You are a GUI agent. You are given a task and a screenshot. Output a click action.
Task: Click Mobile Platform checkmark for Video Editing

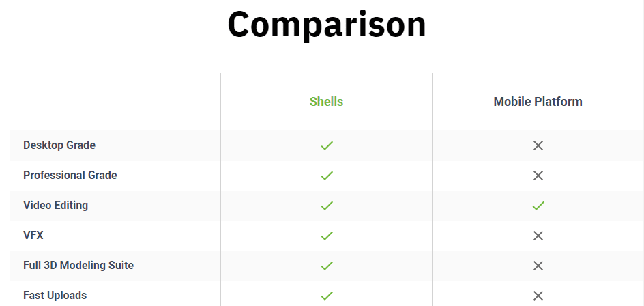coord(538,206)
